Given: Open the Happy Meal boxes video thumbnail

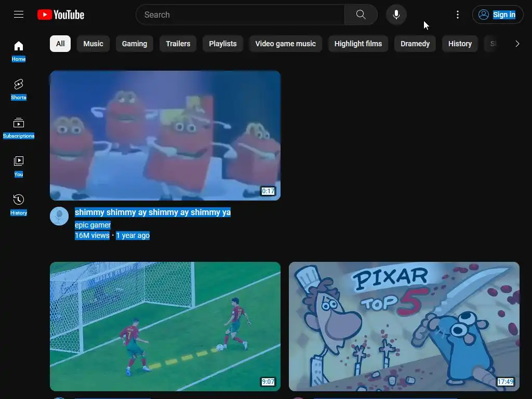Looking at the screenshot, I should (165, 136).
